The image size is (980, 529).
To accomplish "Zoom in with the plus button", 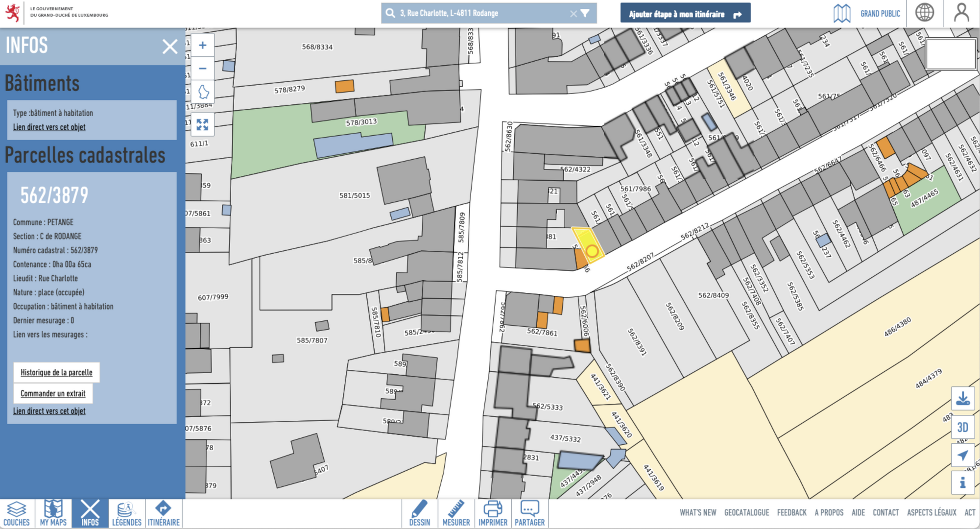I will point(202,46).
